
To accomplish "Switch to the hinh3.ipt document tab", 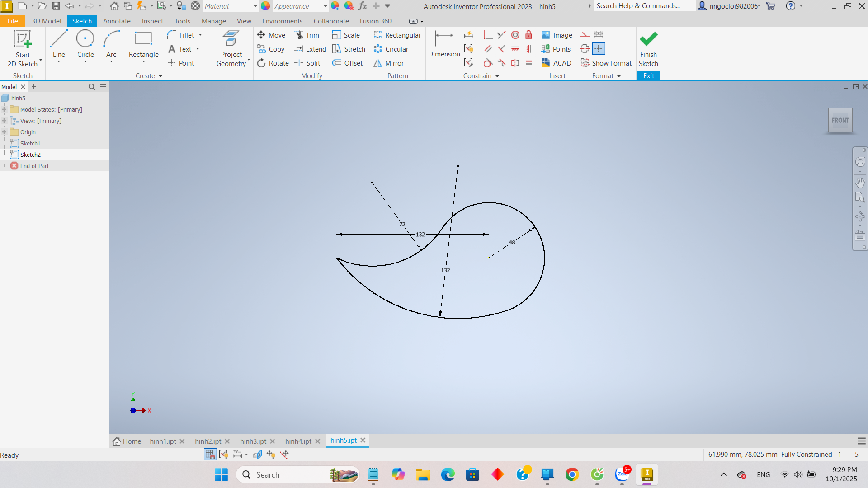I will tap(253, 441).
